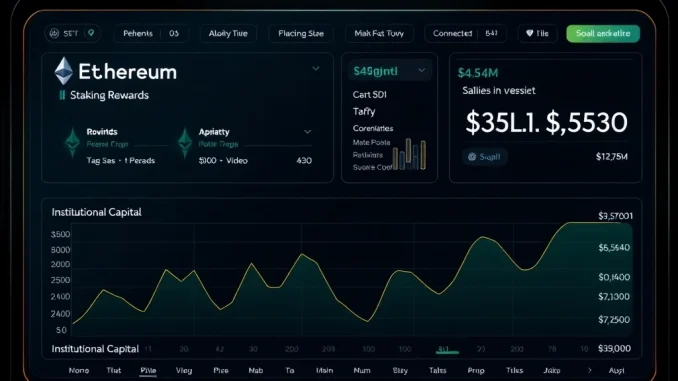Select the Appl bottom tab
The height and width of the screenshot is (381, 678).
pos(616,370)
